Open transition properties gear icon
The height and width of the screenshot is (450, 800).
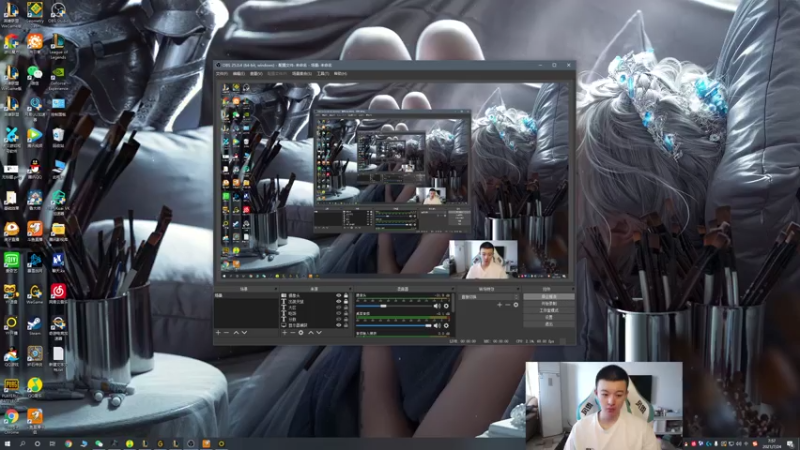coord(516,305)
